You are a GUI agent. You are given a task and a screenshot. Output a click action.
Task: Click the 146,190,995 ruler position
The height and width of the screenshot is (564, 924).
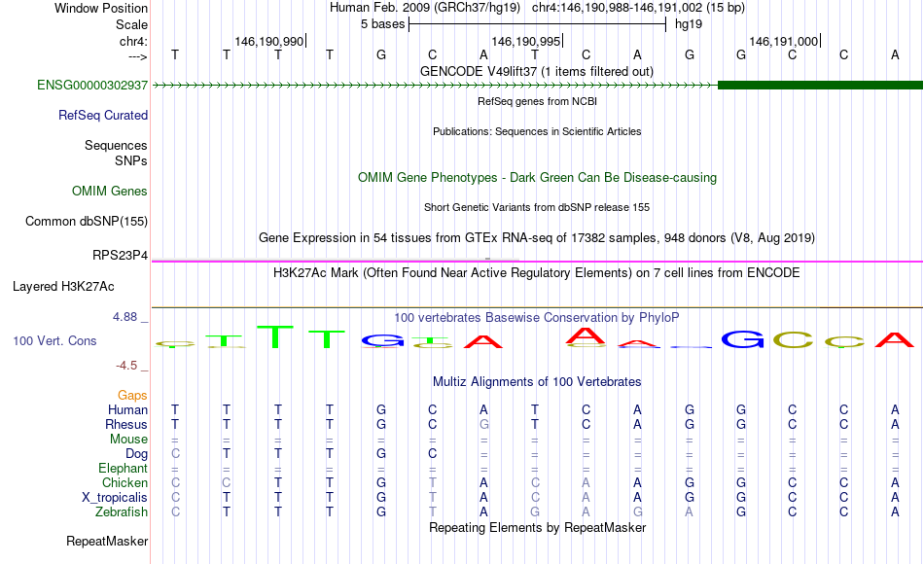526,41
